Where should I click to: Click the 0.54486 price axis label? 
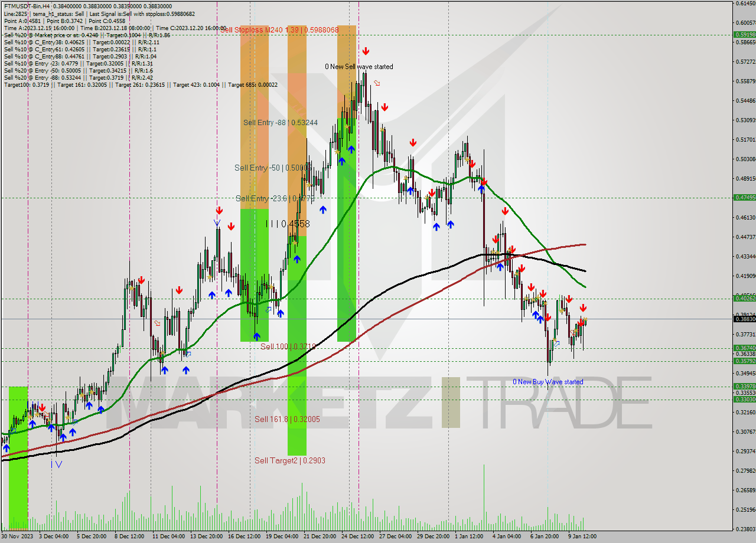[x=746, y=100]
